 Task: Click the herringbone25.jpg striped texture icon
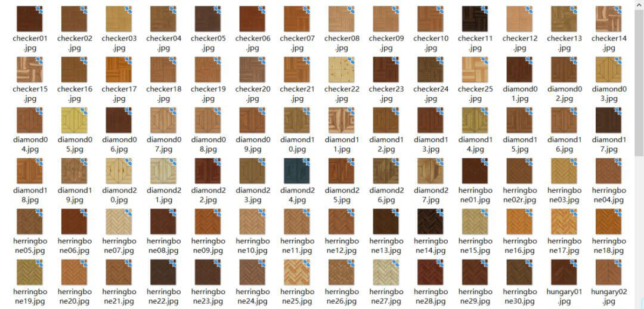point(296,272)
